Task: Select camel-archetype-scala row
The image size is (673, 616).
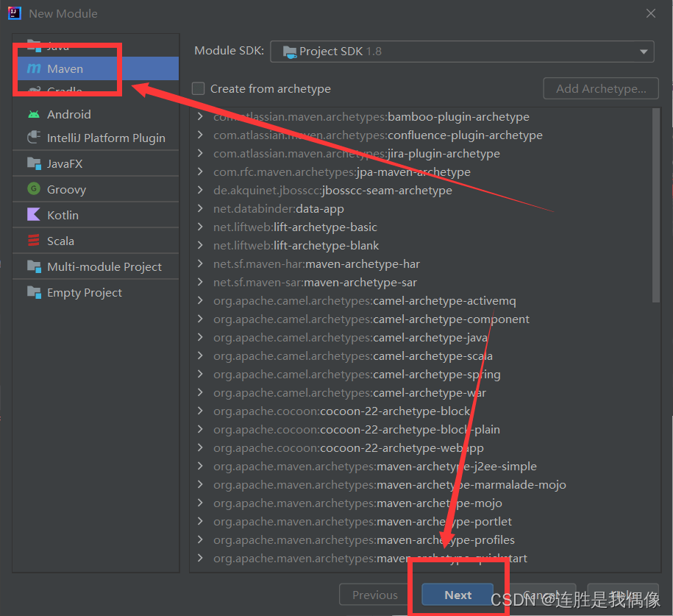Action: (x=421, y=356)
